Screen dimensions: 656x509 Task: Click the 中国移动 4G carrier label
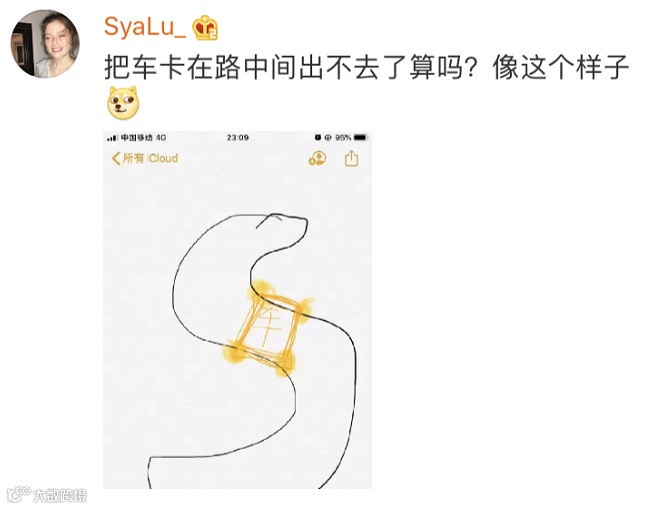144,137
